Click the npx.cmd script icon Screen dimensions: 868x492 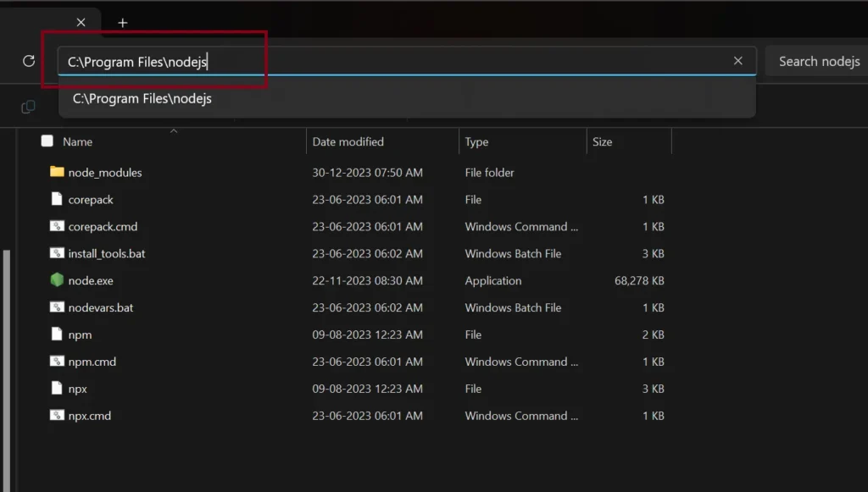click(x=57, y=415)
